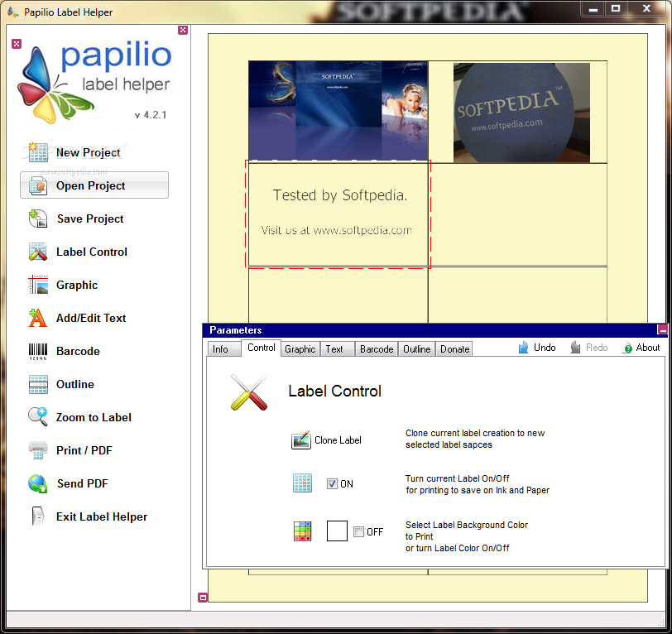The height and width of the screenshot is (634, 672).
Task: Open the Graphic tab
Action: (300, 349)
